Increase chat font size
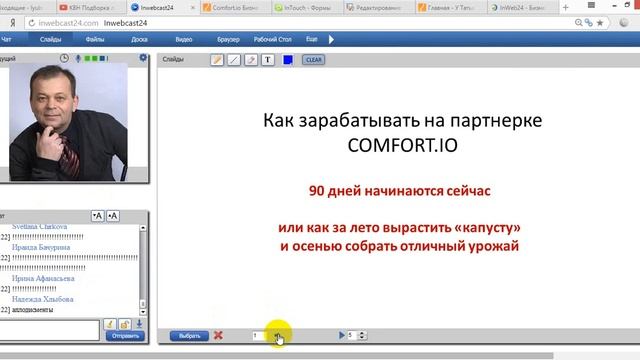Image resolution: width=640 pixels, height=360 pixels. pyautogui.click(x=113, y=216)
